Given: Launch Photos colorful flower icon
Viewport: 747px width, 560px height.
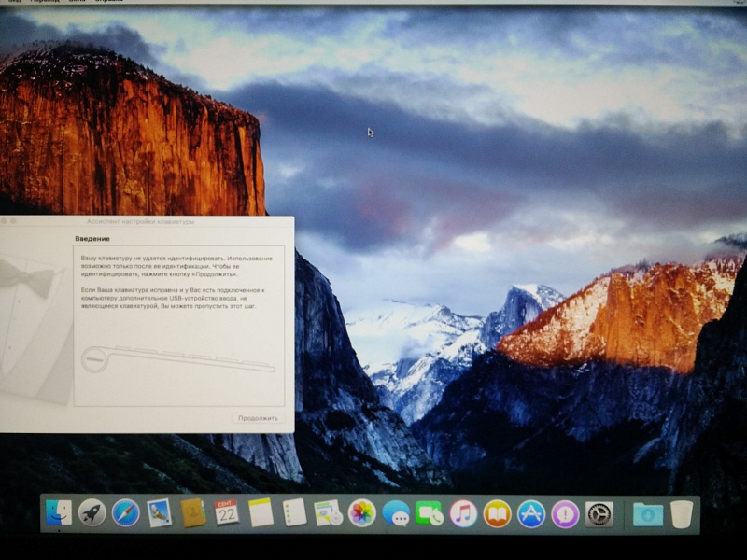Looking at the screenshot, I should click(x=362, y=512).
